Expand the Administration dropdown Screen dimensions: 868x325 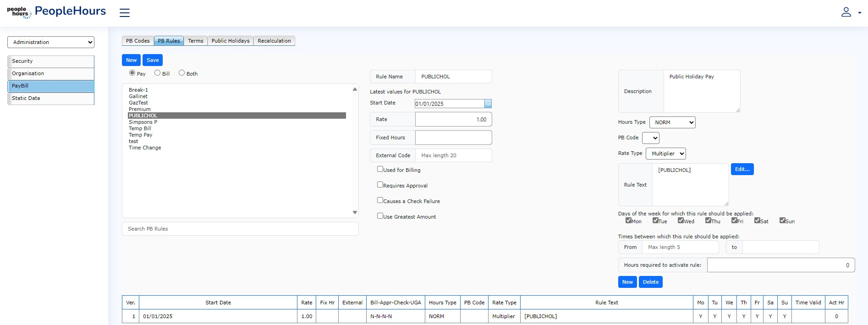[51, 42]
